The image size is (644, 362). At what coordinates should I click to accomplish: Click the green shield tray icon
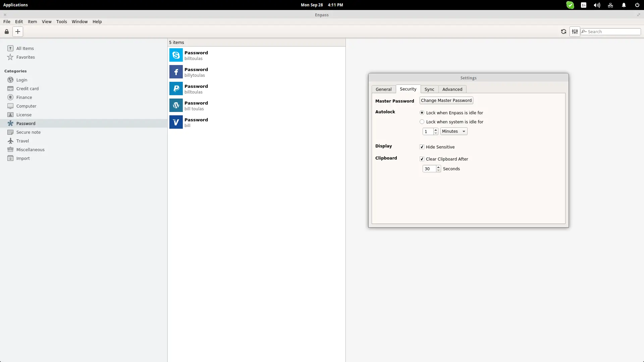click(x=570, y=5)
